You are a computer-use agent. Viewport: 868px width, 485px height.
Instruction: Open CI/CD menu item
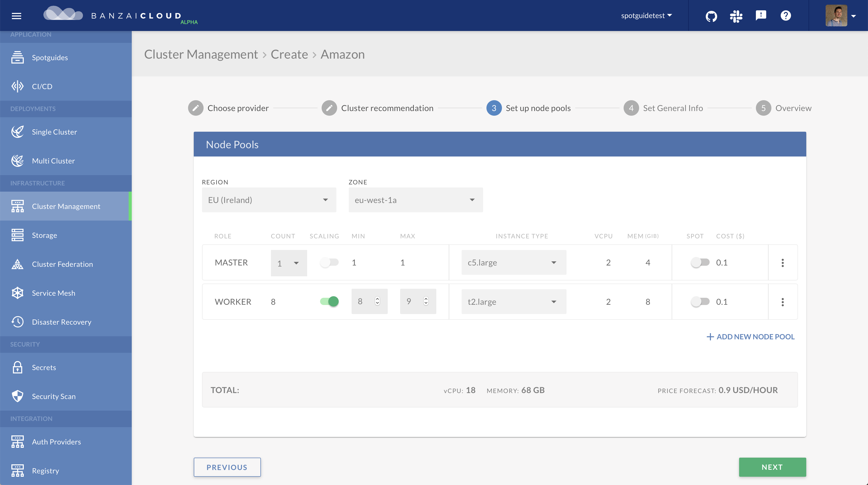66,86
